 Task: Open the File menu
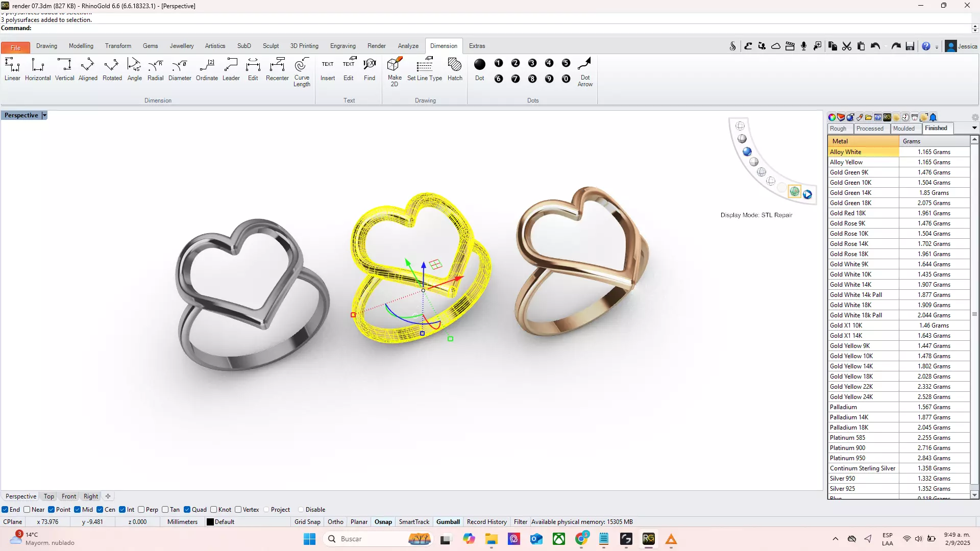(x=15, y=47)
